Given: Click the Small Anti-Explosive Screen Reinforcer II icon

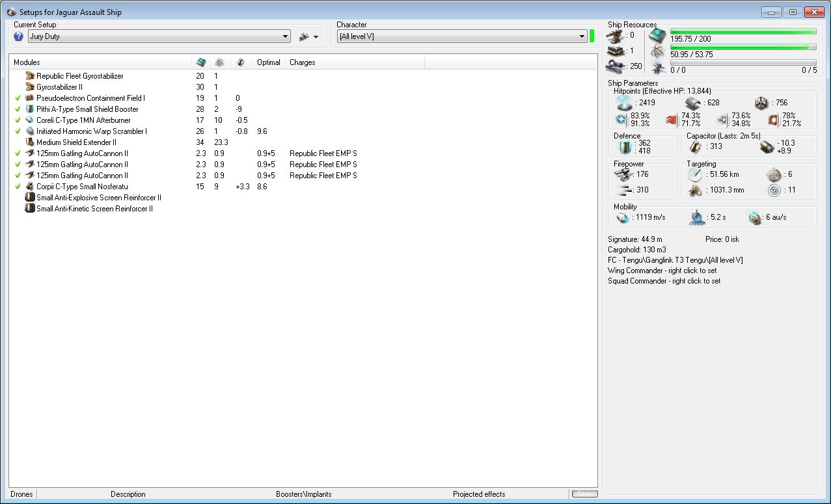Looking at the screenshot, I should (x=29, y=198).
